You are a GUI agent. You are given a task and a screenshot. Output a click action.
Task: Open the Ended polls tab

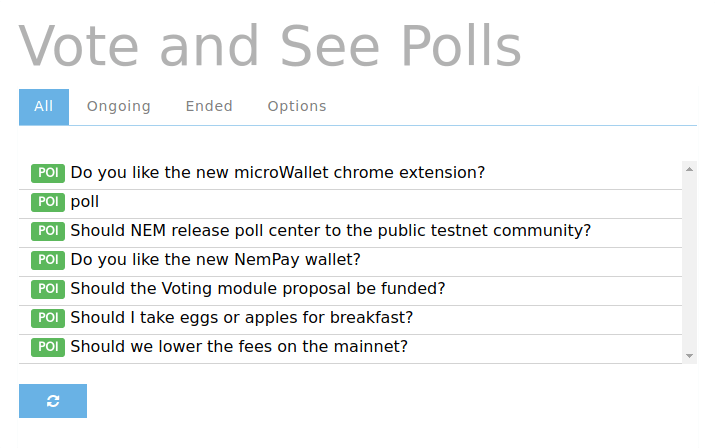click(x=209, y=106)
